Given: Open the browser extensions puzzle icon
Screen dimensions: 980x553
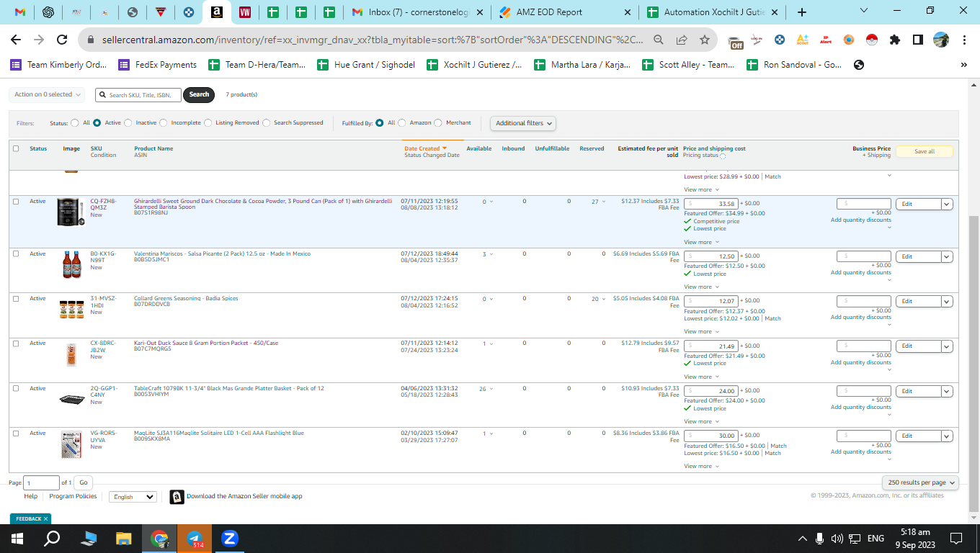Looking at the screenshot, I should point(895,40).
